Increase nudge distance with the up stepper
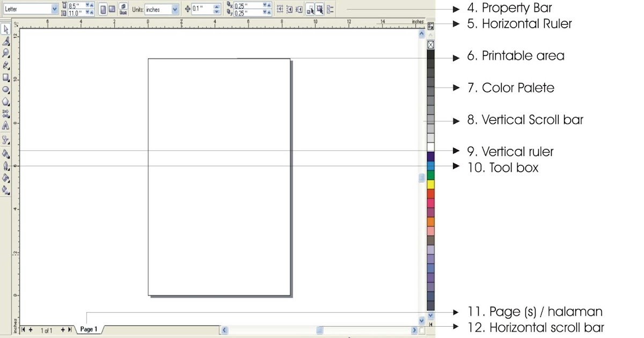Screen dimensions: 644x338 (217, 6)
